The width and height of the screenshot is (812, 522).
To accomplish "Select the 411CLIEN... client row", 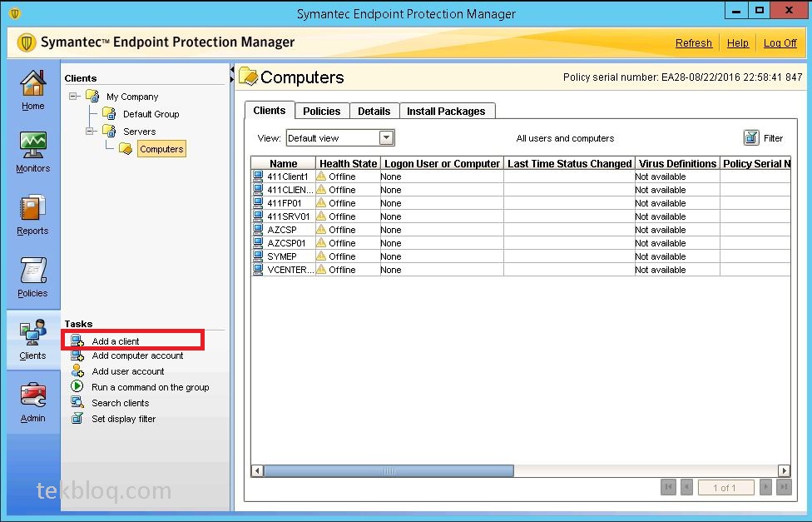I will [x=521, y=190].
